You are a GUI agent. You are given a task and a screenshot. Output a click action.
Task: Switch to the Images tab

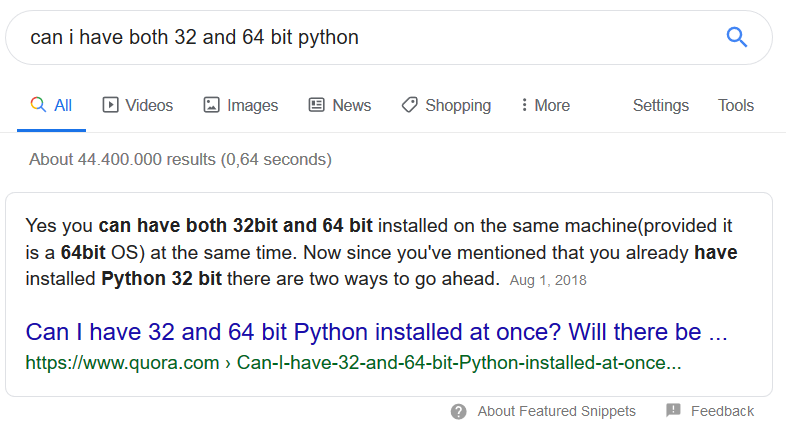click(241, 105)
